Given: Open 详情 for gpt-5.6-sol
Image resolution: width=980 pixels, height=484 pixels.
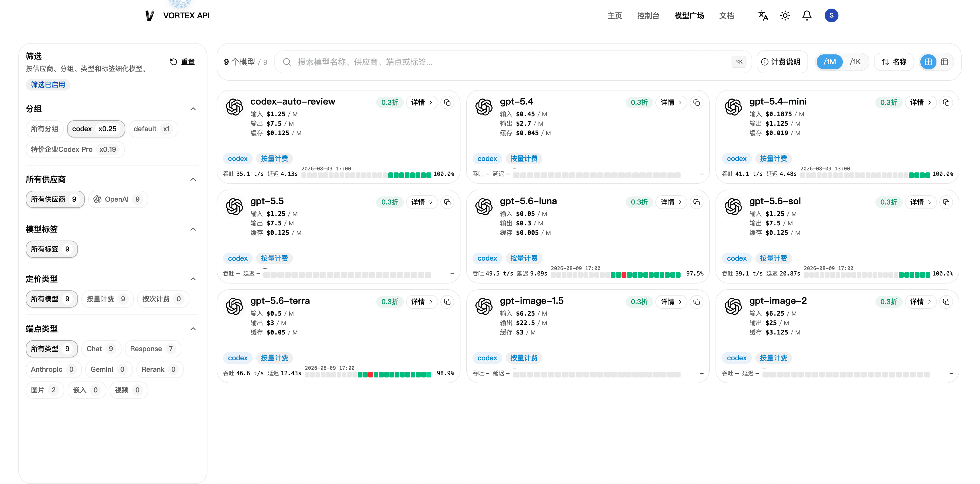Looking at the screenshot, I should coord(921,202).
